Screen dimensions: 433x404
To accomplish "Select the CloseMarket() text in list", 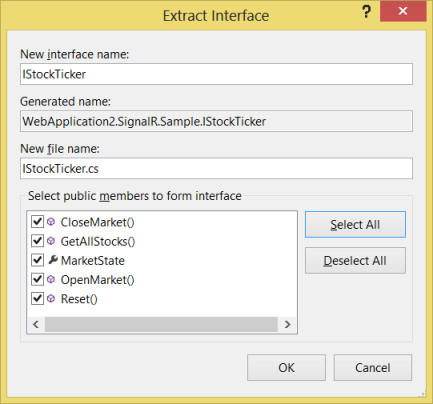I will [97, 222].
